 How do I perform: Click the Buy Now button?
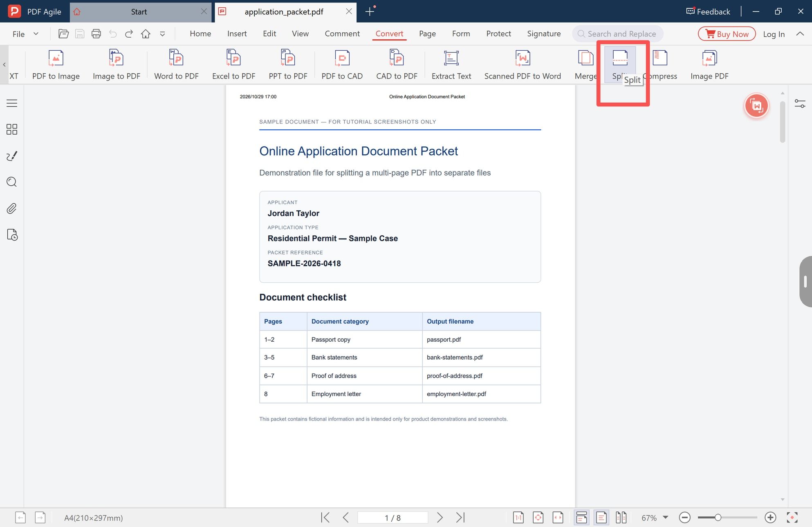[x=727, y=34]
